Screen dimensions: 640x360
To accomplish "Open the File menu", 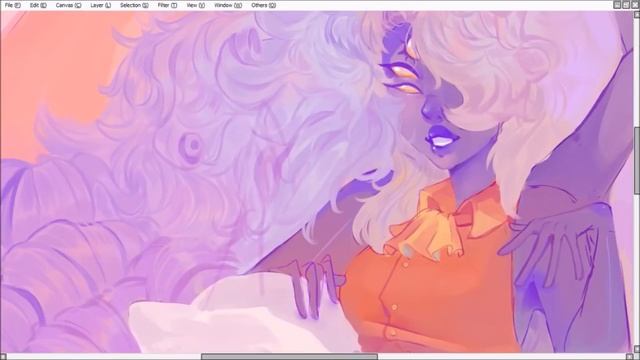I will [13, 5].
